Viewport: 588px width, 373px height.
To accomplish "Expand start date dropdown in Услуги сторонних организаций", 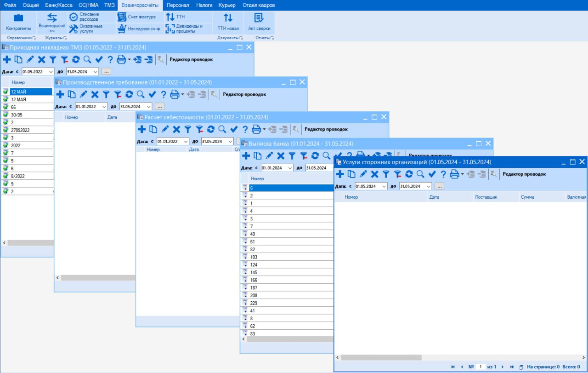I will pos(383,186).
